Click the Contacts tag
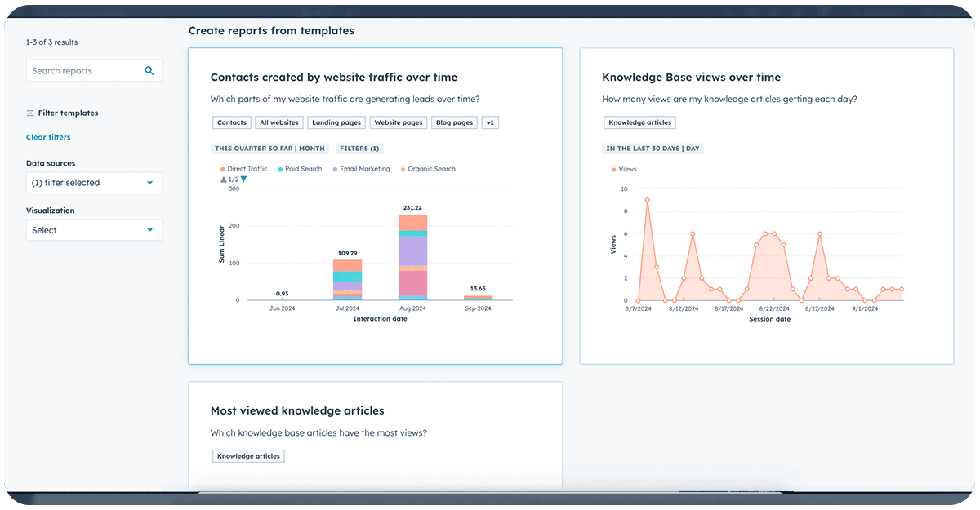Viewport: 980px width, 510px height. (232, 122)
